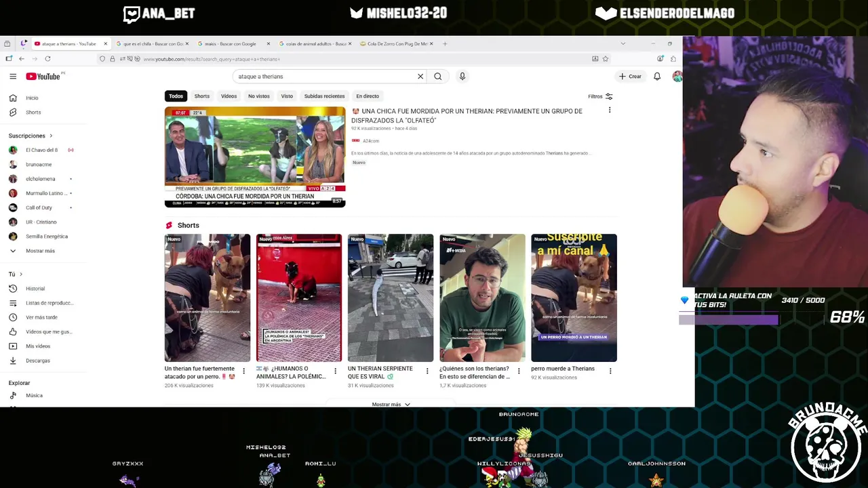Open elcholomena subscription
This screenshot has height=488, width=868.
tap(41, 179)
